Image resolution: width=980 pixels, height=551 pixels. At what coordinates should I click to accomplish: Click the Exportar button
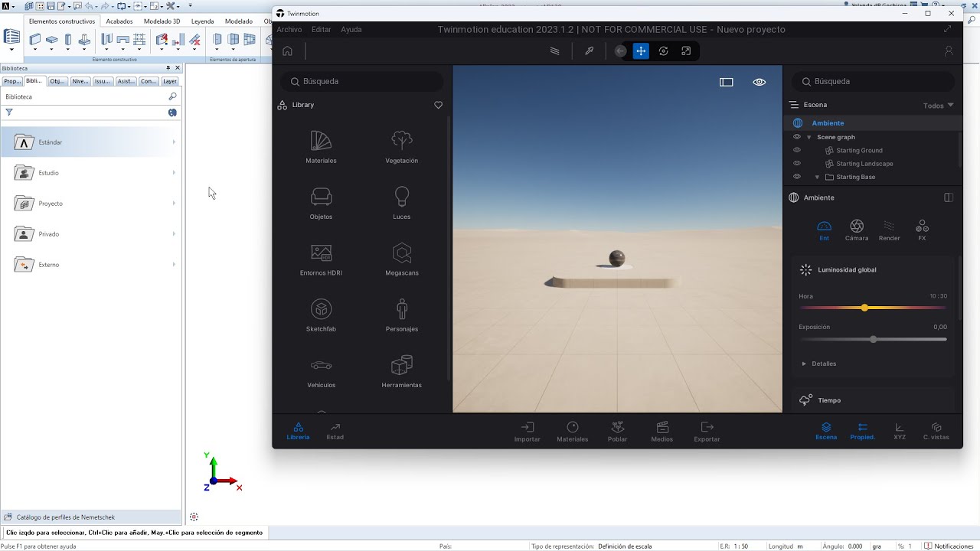point(707,432)
